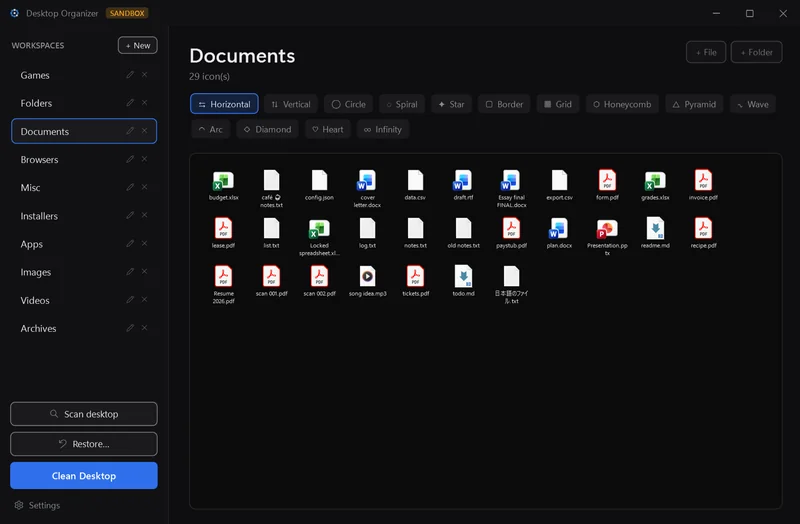Select the Locked spreadsheet Excel icon
The width and height of the screenshot is (800, 524).
pos(319,229)
